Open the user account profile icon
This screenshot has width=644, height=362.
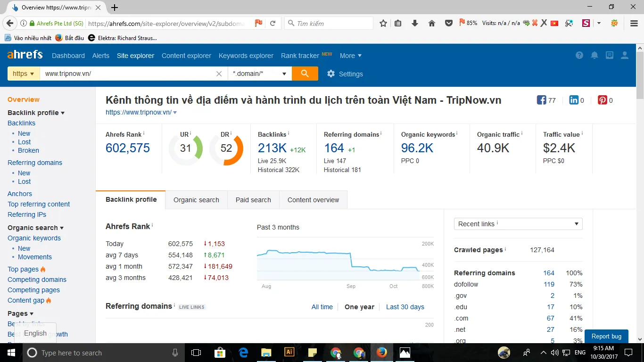pyautogui.click(x=625, y=56)
